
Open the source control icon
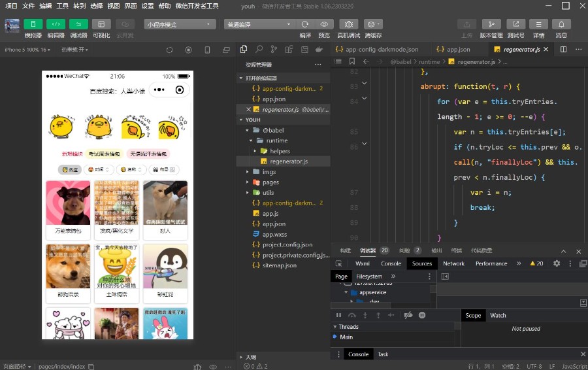pyautogui.click(x=274, y=49)
